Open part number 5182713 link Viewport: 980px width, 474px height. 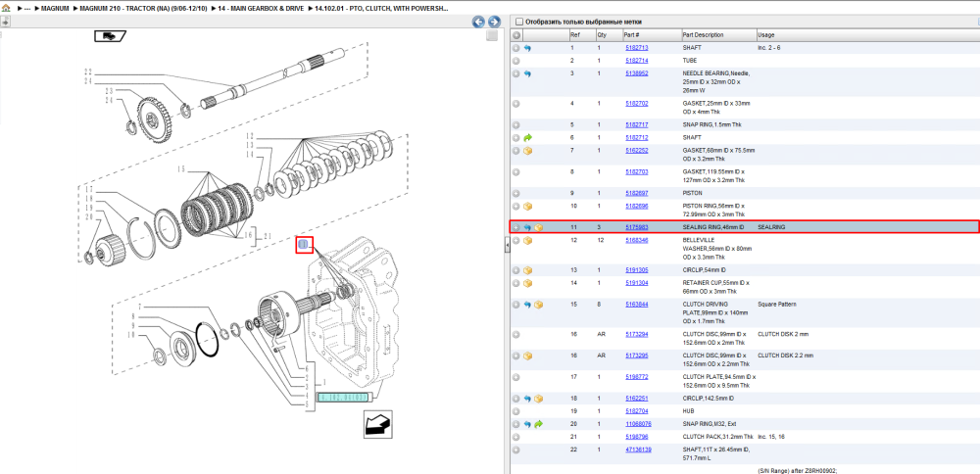click(x=637, y=47)
